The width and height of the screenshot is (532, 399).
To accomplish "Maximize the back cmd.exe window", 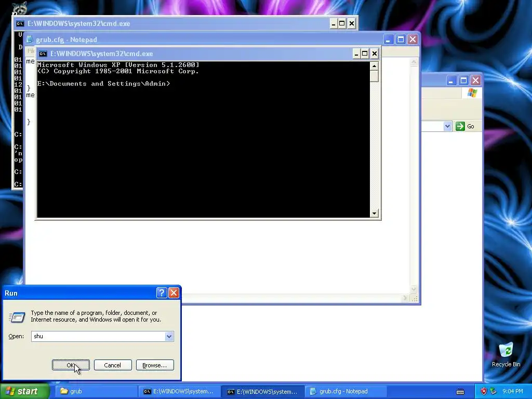I will [x=342, y=23].
